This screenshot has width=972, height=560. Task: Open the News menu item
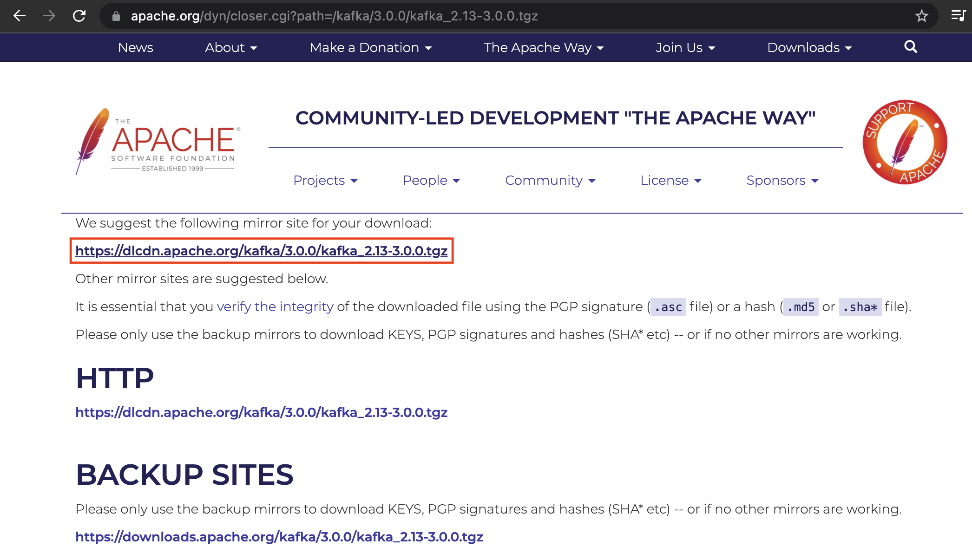[x=135, y=47]
